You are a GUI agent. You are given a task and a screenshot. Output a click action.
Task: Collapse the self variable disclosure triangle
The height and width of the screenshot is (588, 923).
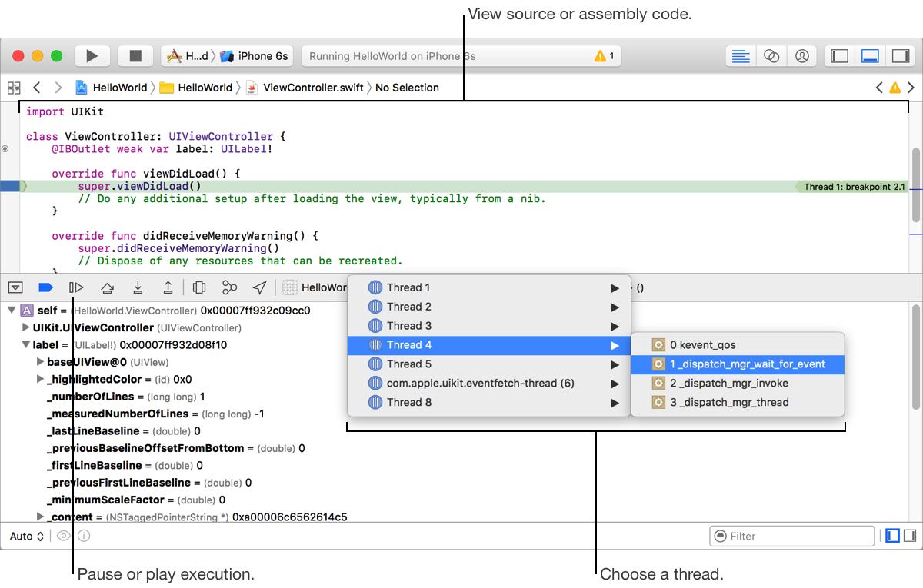point(12,311)
